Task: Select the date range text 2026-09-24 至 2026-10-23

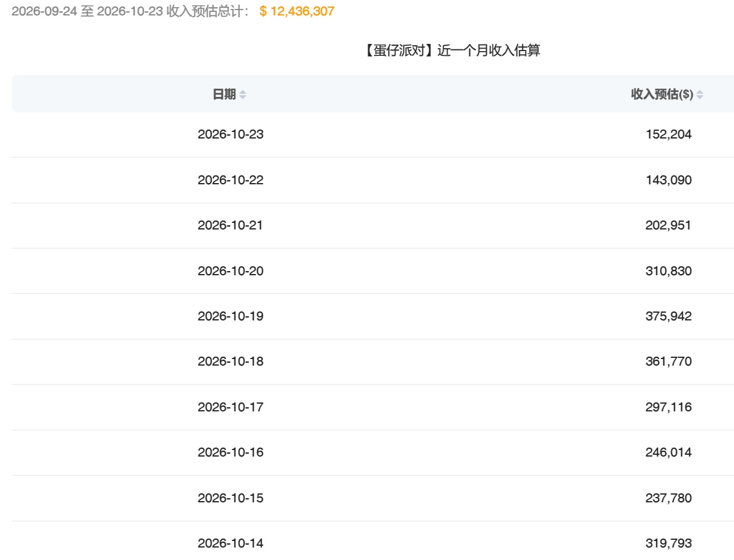Action: 87,11
